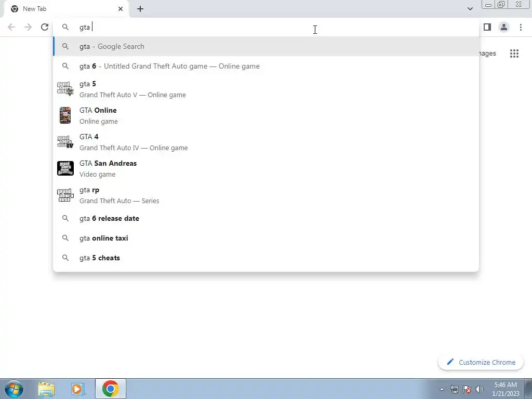Open the Google apps grid icon
Screen dimensions: 532x399
pyautogui.click(x=514, y=54)
